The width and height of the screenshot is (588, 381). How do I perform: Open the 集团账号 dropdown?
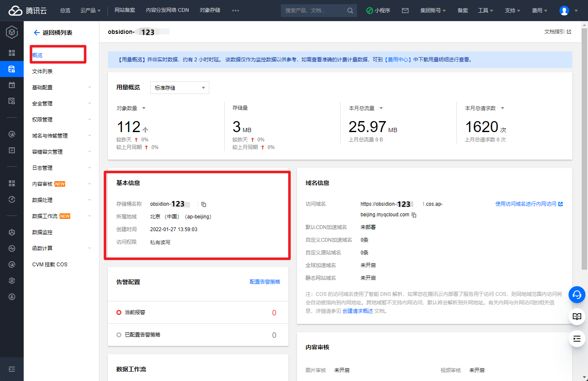coord(433,11)
